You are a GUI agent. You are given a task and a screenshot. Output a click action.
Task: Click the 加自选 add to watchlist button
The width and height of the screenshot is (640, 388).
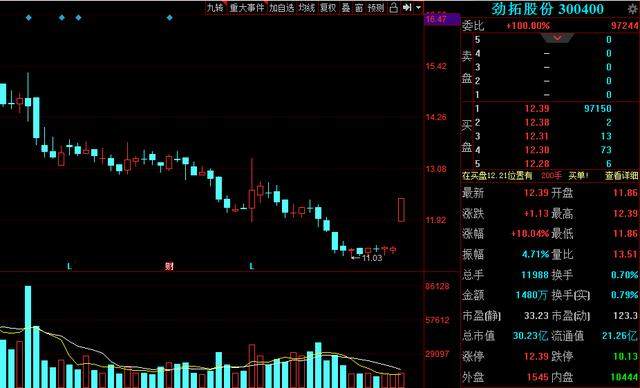click(x=281, y=8)
